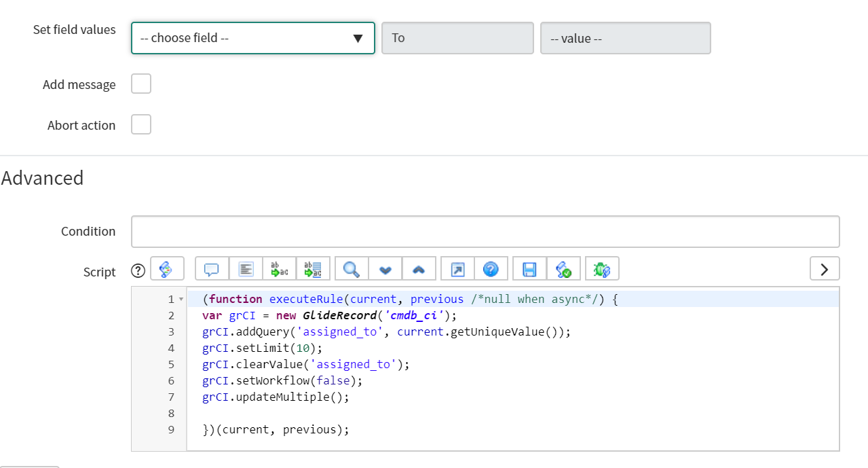
Task: Click executeRule function name on line 1
Action: (x=306, y=299)
